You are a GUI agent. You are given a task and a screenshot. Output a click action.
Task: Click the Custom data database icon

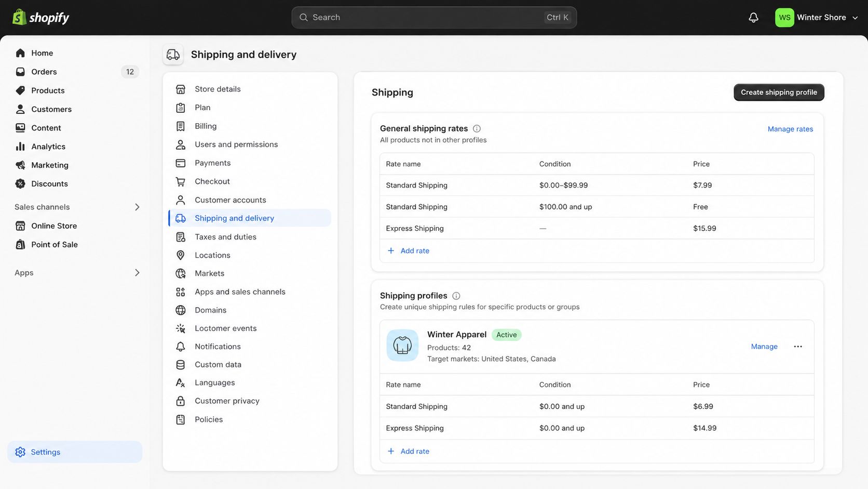[180, 365]
